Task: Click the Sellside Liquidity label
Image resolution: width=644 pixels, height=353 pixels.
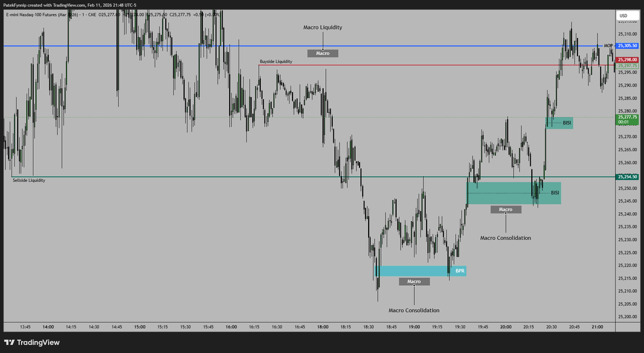Action: [29, 181]
